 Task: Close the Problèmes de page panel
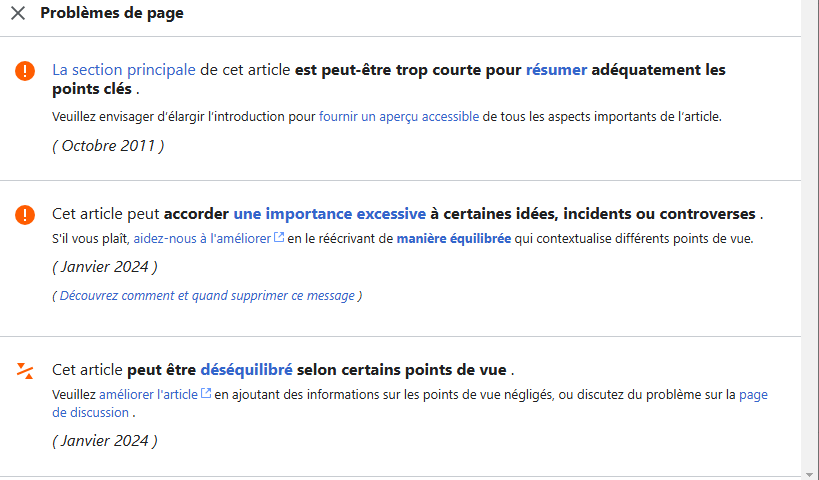[x=18, y=14]
